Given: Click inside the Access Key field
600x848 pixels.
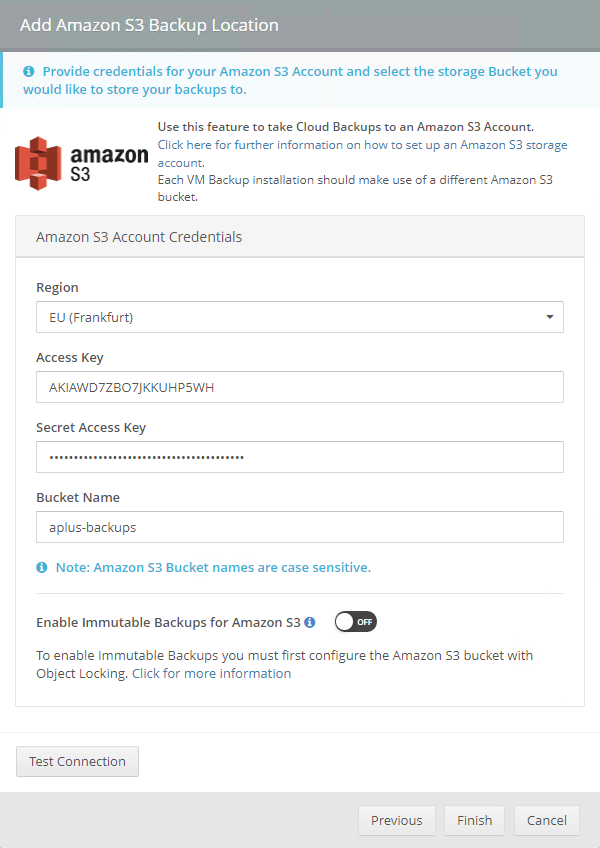Looking at the screenshot, I should (x=300, y=386).
